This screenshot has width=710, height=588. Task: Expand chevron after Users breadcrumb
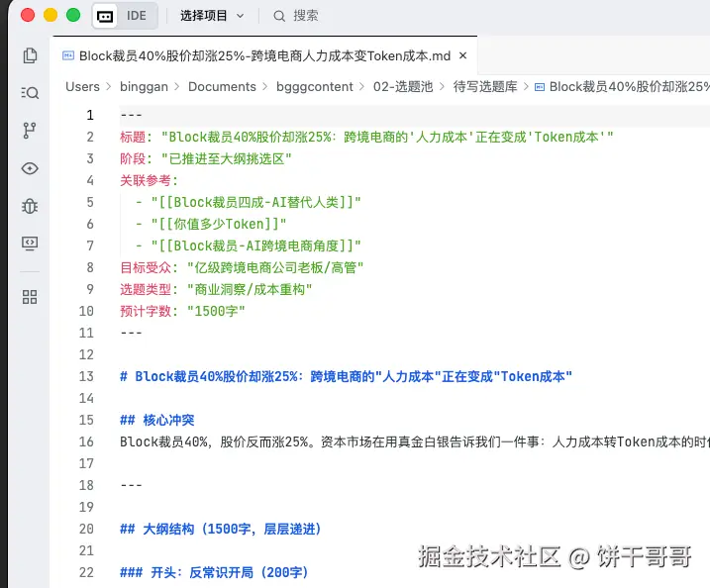109,86
